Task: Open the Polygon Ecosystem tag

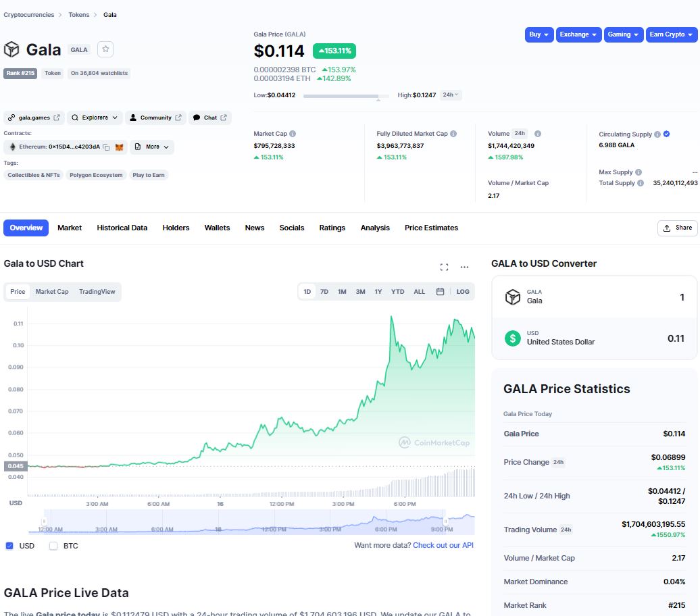Action: point(96,175)
